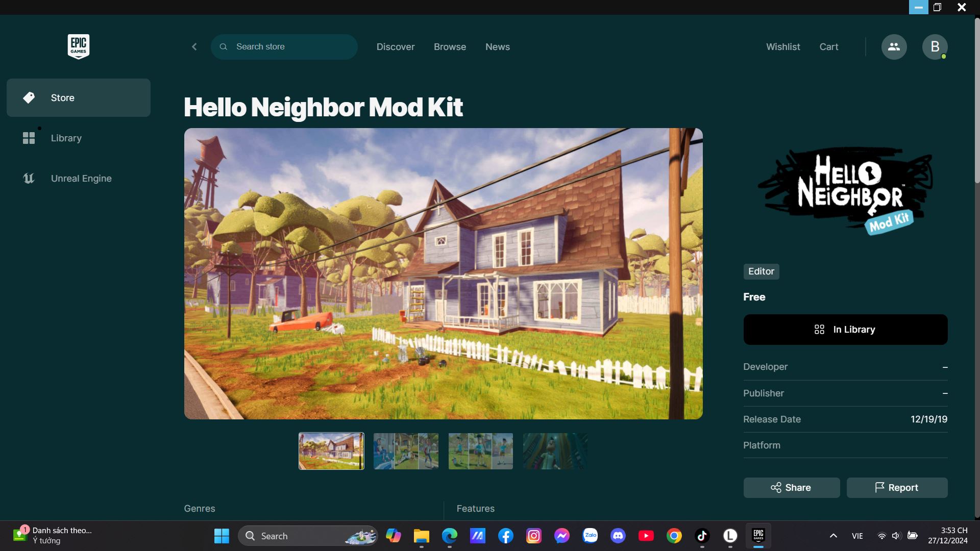Screen dimensions: 980x551
Task: Click the TikTok icon in taskbar
Action: pos(703,536)
